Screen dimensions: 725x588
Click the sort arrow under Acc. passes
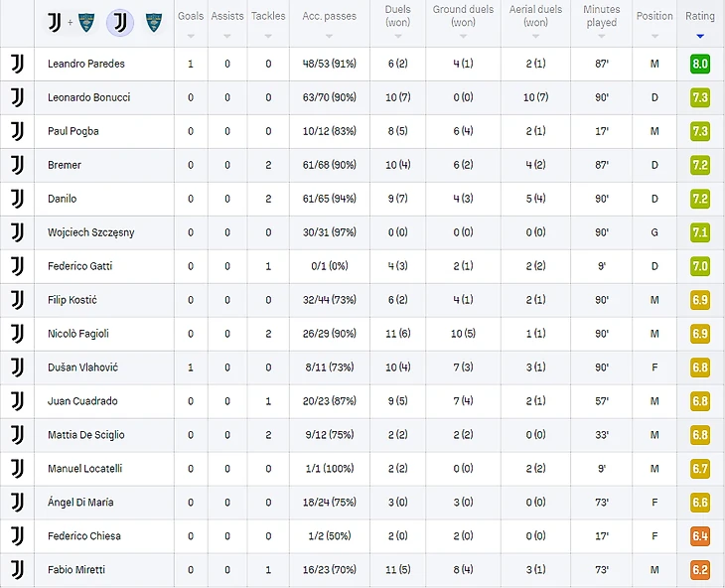coord(329,37)
